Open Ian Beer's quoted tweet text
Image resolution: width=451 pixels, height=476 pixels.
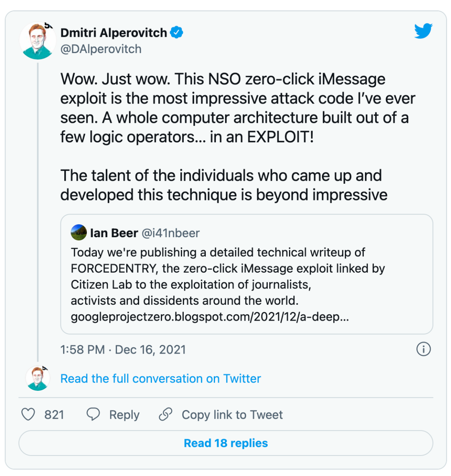[x=228, y=276]
